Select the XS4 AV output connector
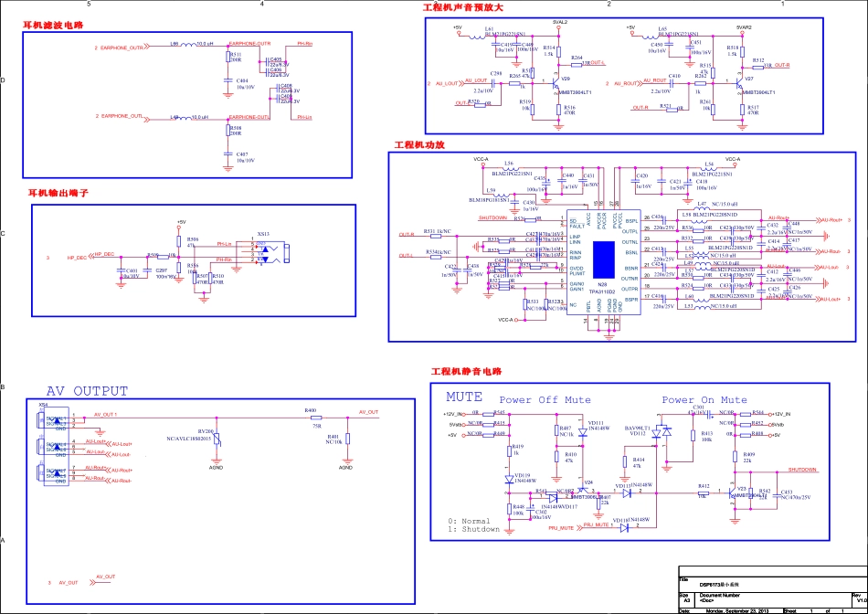 (x=44, y=444)
